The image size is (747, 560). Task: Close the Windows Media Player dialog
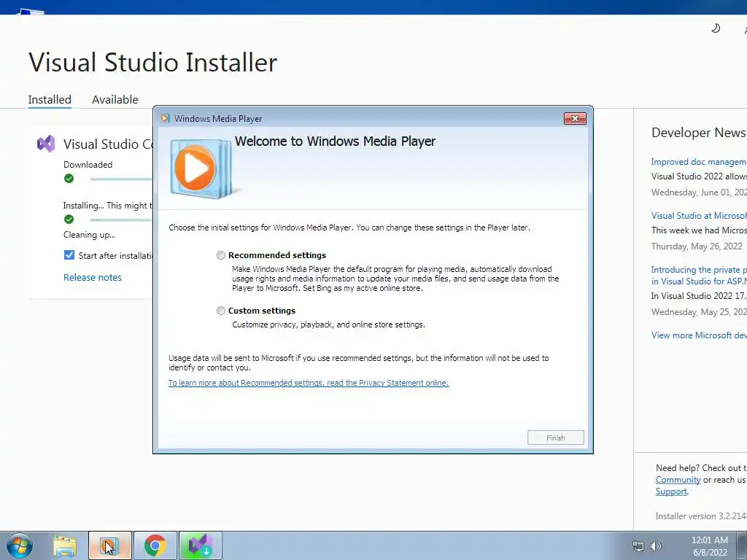pyautogui.click(x=575, y=119)
